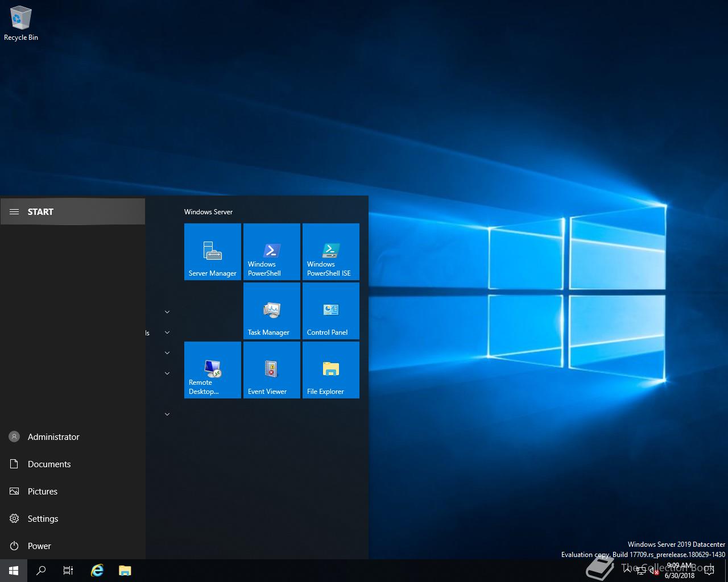The height and width of the screenshot is (582, 728).
Task: Open the Control Panel tile
Action: pyautogui.click(x=331, y=311)
